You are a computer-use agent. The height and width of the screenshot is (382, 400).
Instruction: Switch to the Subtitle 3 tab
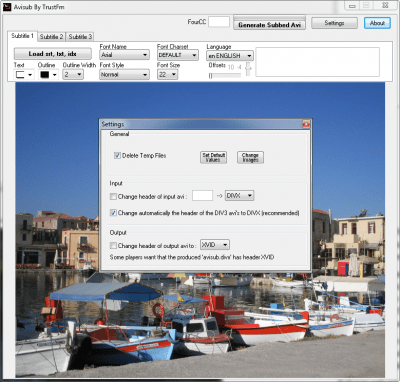tap(80, 37)
